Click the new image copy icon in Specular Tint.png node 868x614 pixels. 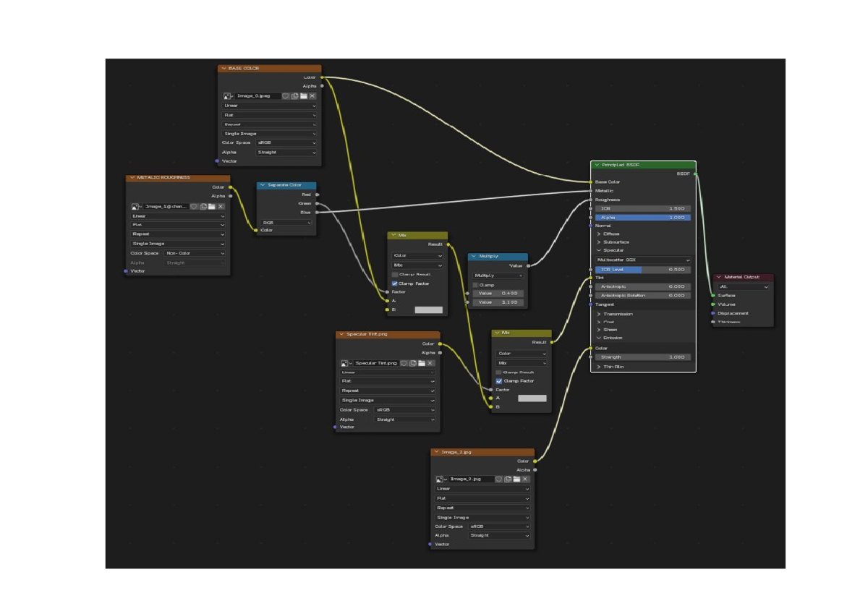click(x=412, y=363)
